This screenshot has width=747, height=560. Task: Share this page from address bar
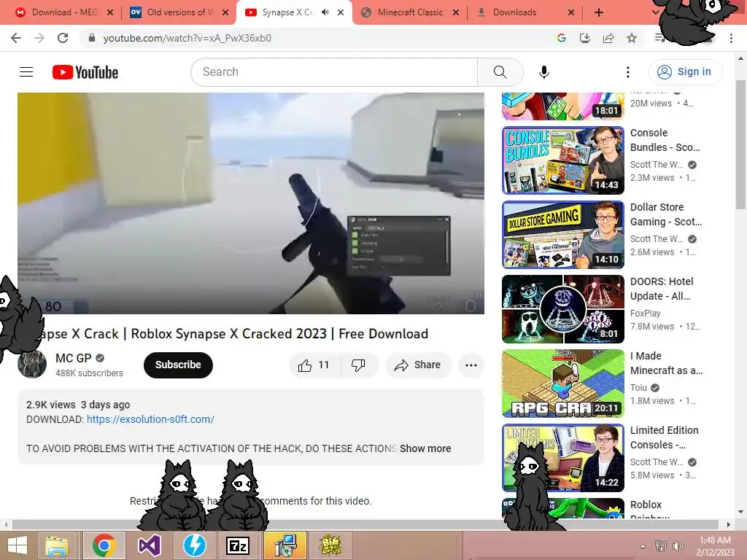(x=608, y=38)
